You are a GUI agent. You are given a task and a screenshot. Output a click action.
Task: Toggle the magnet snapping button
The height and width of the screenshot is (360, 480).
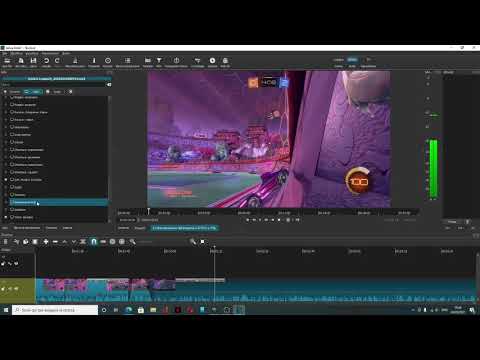coord(94,242)
